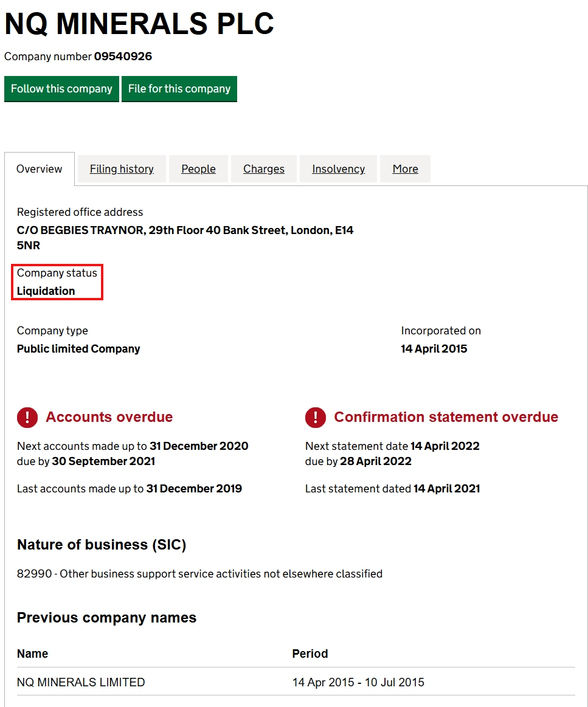The image size is (588, 707).
Task: Click the NQ MINERALS PLC heading
Action: point(139,24)
